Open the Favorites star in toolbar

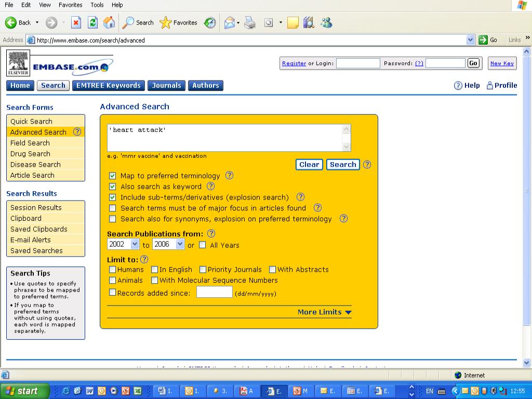(x=179, y=23)
